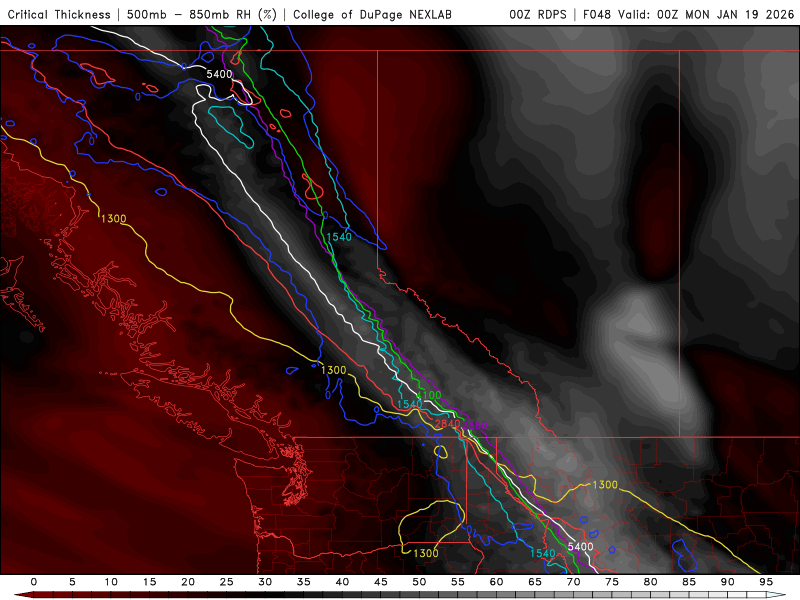Click the red '2840' contour label
This screenshot has height=600, width=800.
click(447, 423)
